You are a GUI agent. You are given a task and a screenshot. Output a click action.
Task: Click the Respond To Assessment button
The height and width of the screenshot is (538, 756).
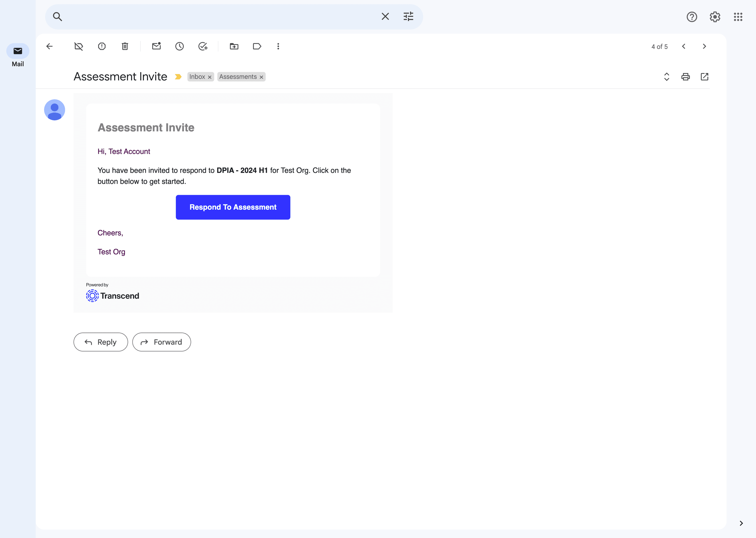[x=233, y=207]
